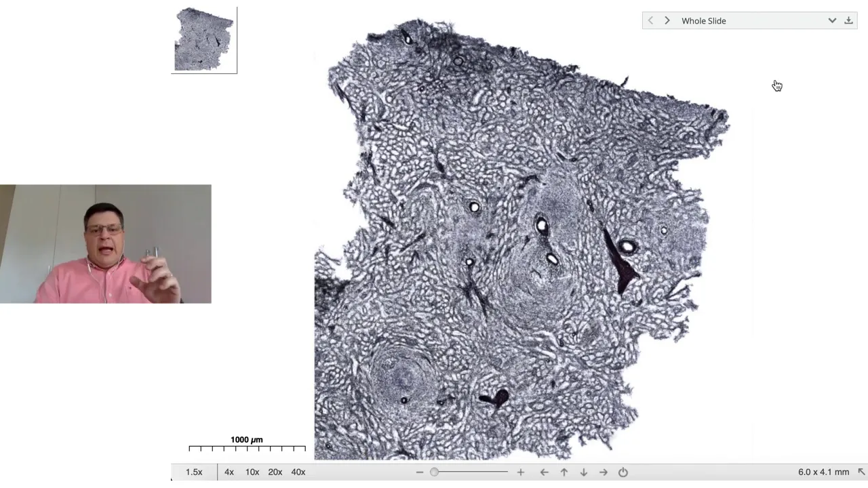The width and height of the screenshot is (868, 488).
Task: Click the 6.0 x 4.1 mm size readout
Action: click(823, 472)
